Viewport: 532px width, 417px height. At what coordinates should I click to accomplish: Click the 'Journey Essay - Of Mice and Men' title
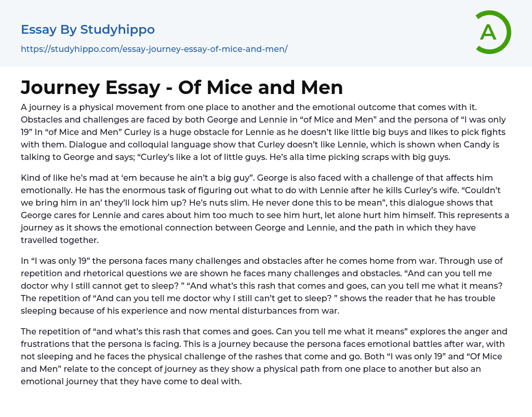click(x=182, y=88)
